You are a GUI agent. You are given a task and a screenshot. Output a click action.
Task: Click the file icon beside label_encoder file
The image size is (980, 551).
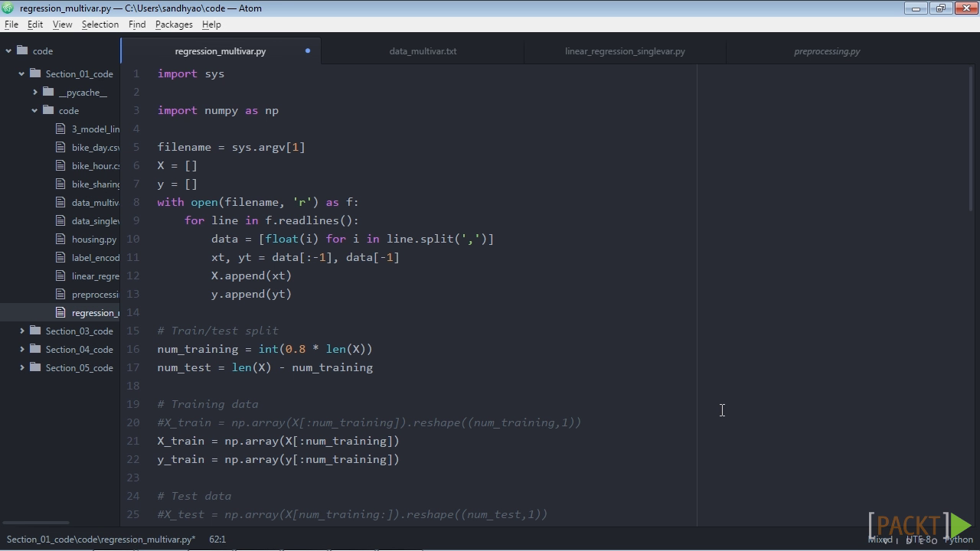click(x=60, y=257)
